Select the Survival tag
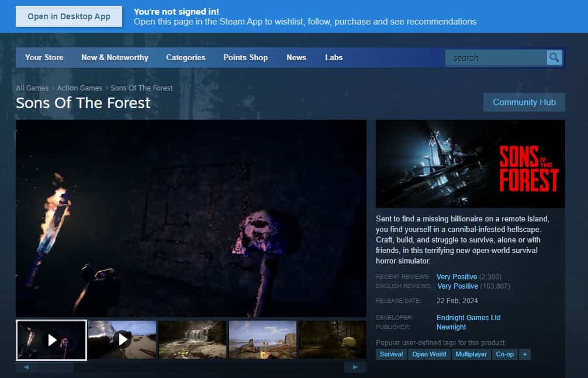 [x=391, y=355]
